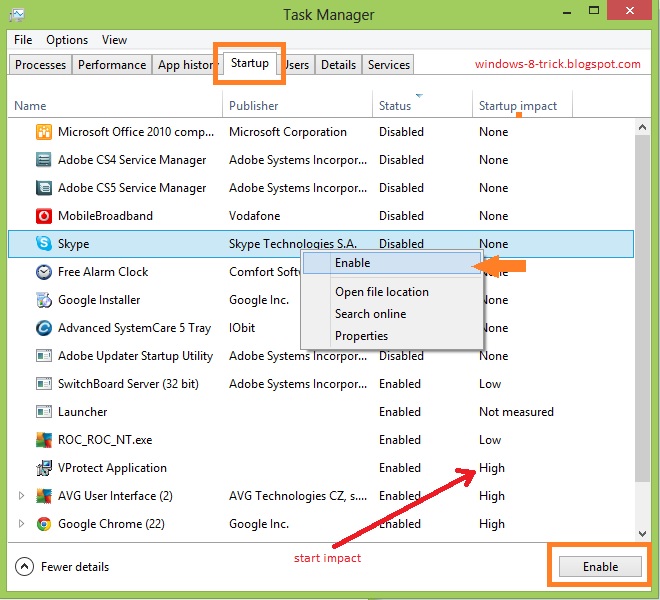
Task: Minimize the Task Manager window
Action: pyautogui.click(x=567, y=12)
